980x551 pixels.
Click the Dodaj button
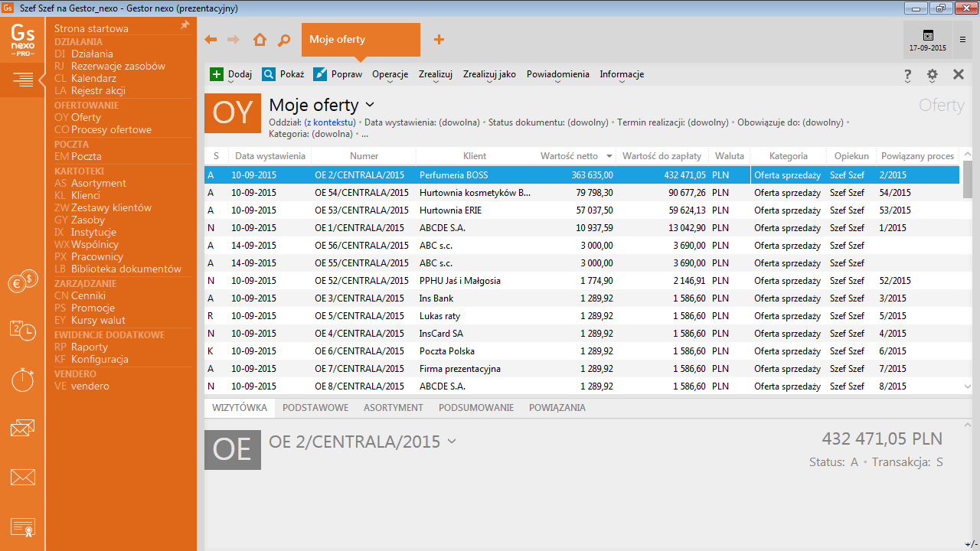[x=230, y=75]
